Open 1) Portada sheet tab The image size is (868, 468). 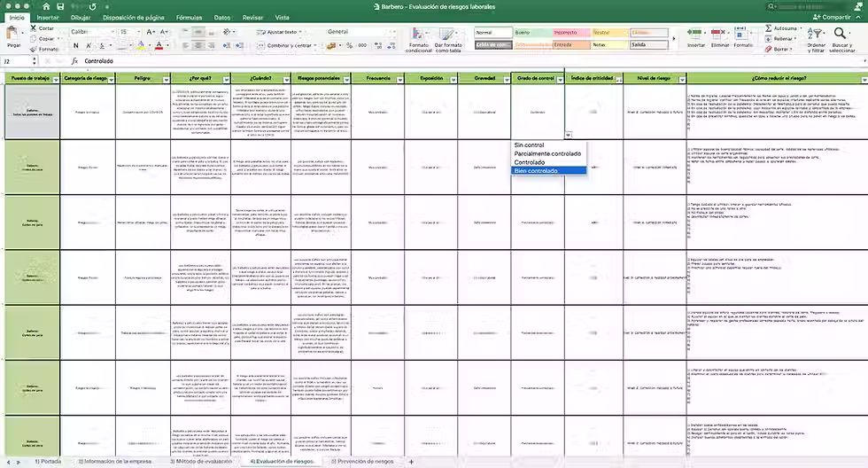48,462
